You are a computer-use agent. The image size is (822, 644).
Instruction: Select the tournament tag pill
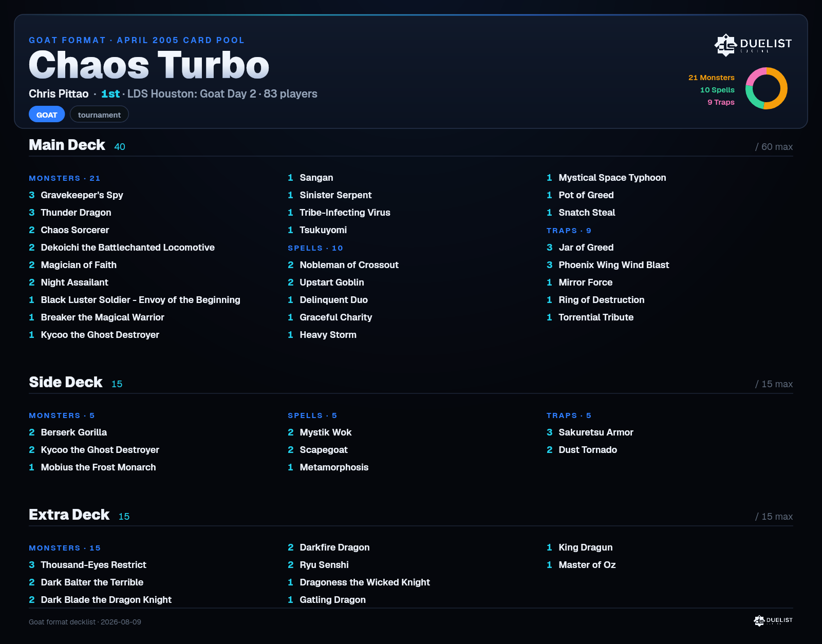99,115
